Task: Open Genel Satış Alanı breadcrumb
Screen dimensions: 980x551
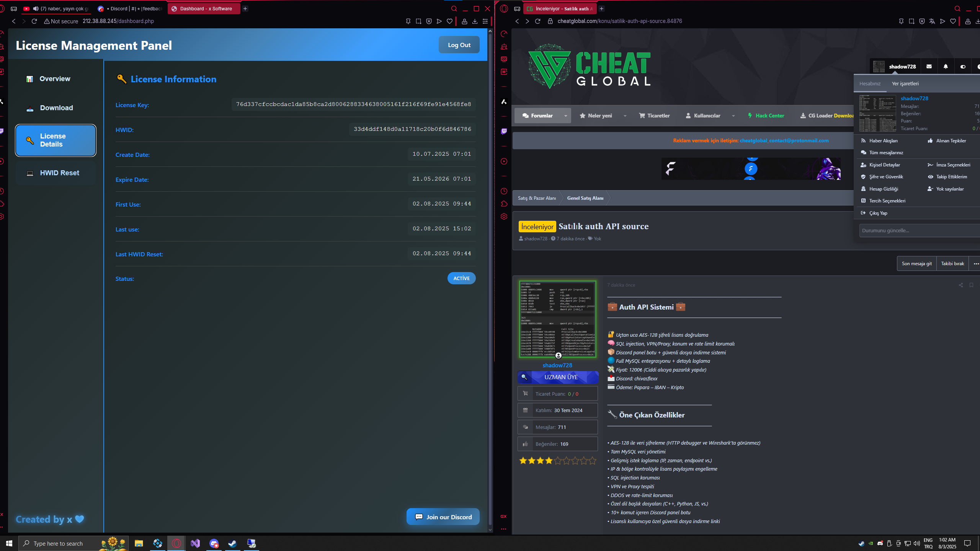Action: pyautogui.click(x=585, y=198)
